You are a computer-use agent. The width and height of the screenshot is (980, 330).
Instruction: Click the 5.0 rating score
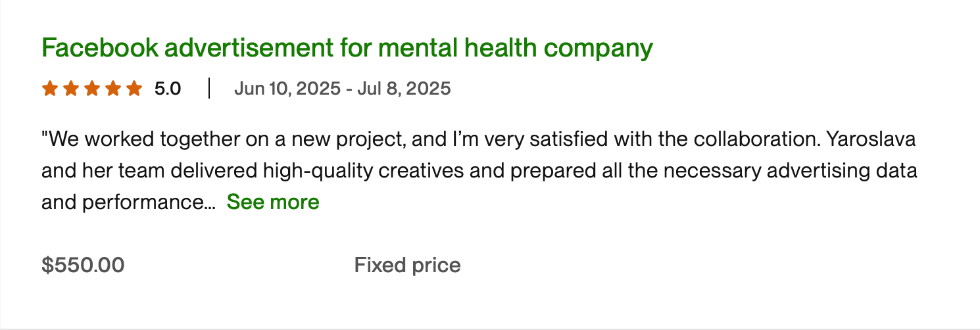168,88
